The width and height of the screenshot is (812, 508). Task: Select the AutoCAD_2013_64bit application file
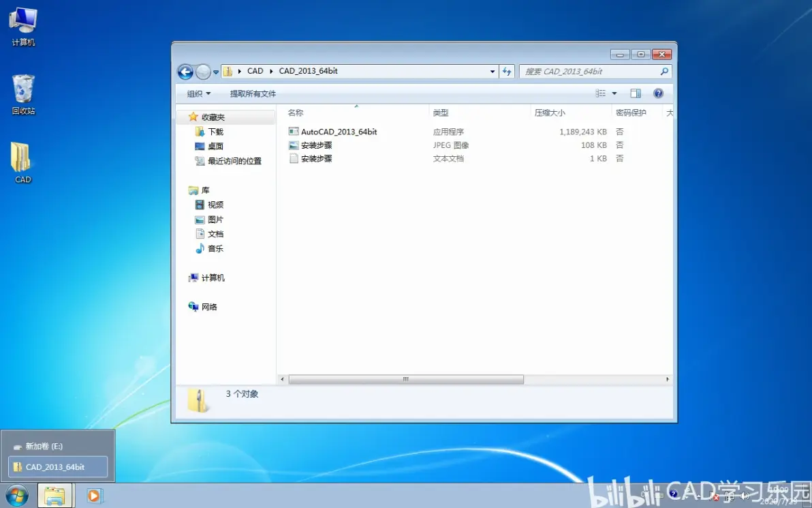333,132
